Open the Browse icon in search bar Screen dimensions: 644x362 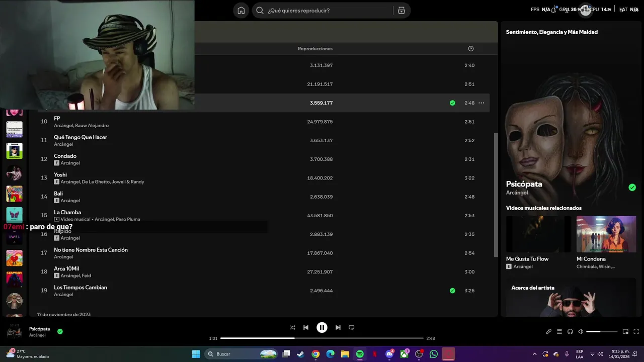(401, 11)
